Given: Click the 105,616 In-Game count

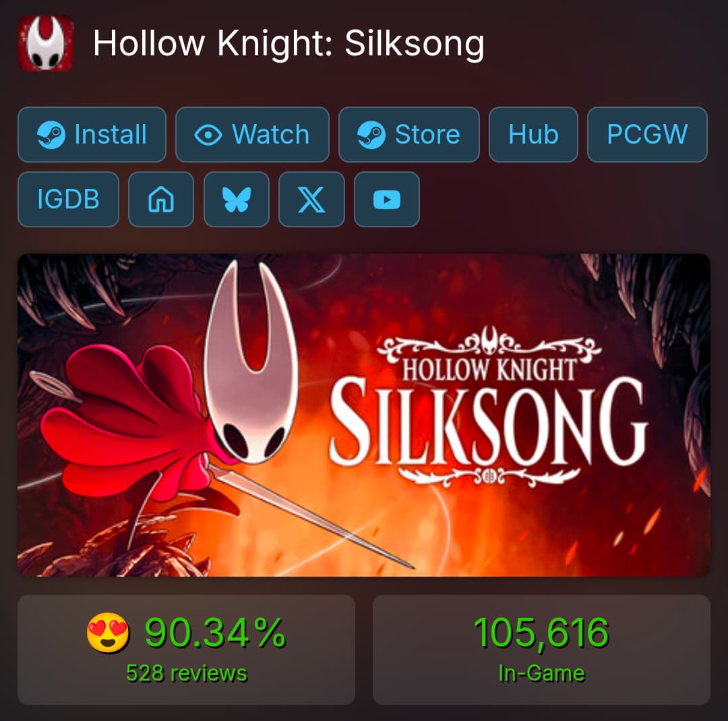Looking at the screenshot, I should [541, 632].
